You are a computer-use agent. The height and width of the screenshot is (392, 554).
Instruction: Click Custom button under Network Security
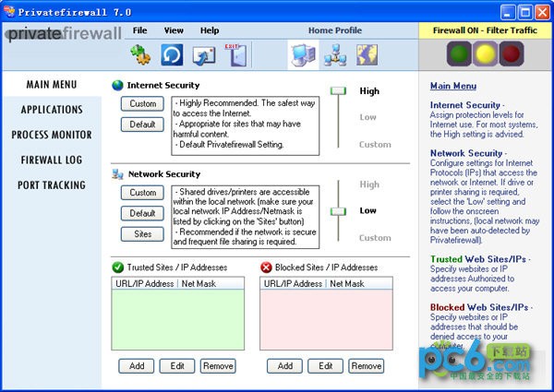(x=142, y=193)
